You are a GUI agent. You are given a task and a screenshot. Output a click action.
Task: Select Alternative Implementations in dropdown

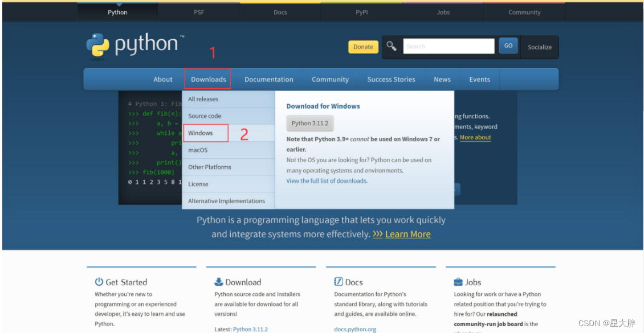[x=229, y=201]
